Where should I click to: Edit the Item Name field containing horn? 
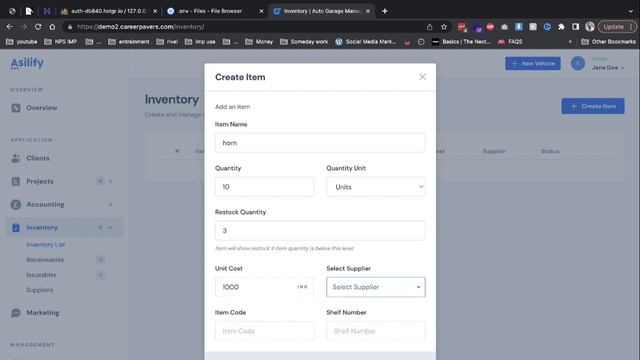(320, 143)
